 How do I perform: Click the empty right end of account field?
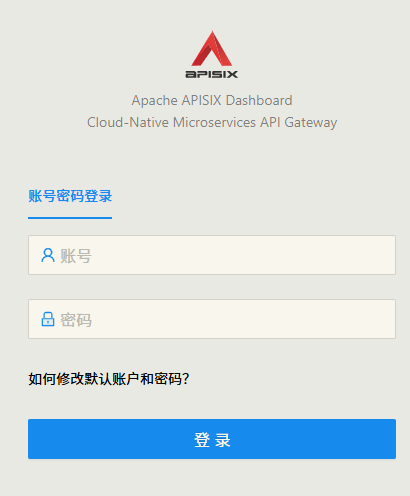367,255
